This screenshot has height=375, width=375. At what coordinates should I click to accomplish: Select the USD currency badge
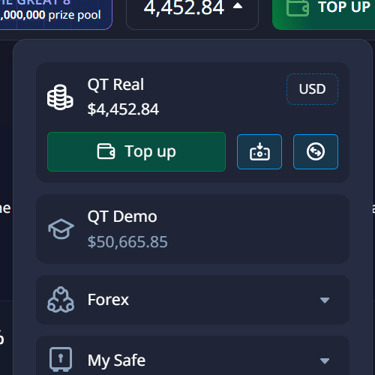(x=312, y=89)
